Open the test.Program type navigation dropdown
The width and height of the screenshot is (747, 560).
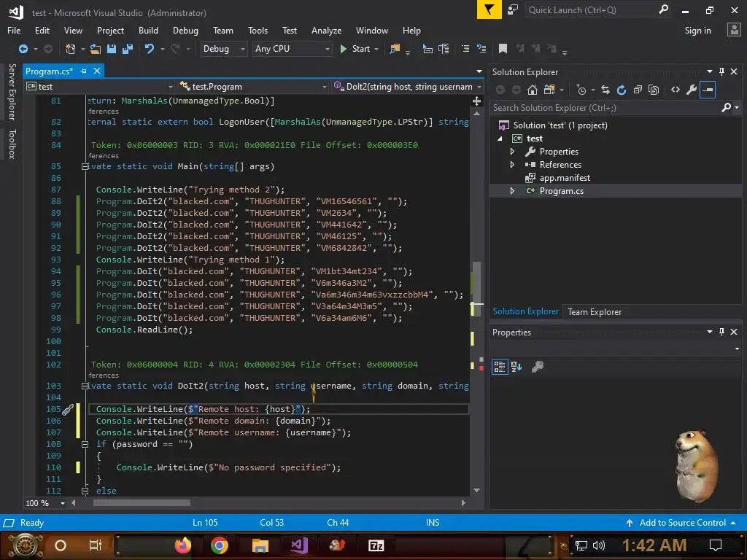point(253,87)
